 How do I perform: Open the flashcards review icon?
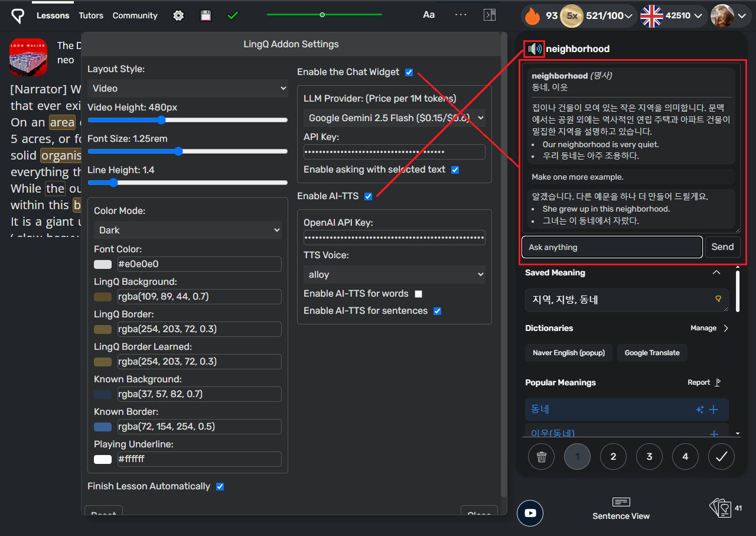(721, 508)
